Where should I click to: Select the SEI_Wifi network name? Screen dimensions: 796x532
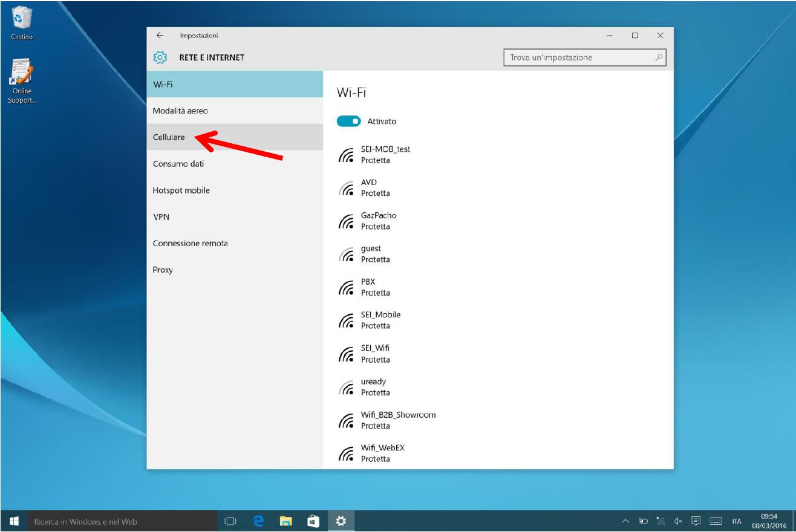[375, 348]
